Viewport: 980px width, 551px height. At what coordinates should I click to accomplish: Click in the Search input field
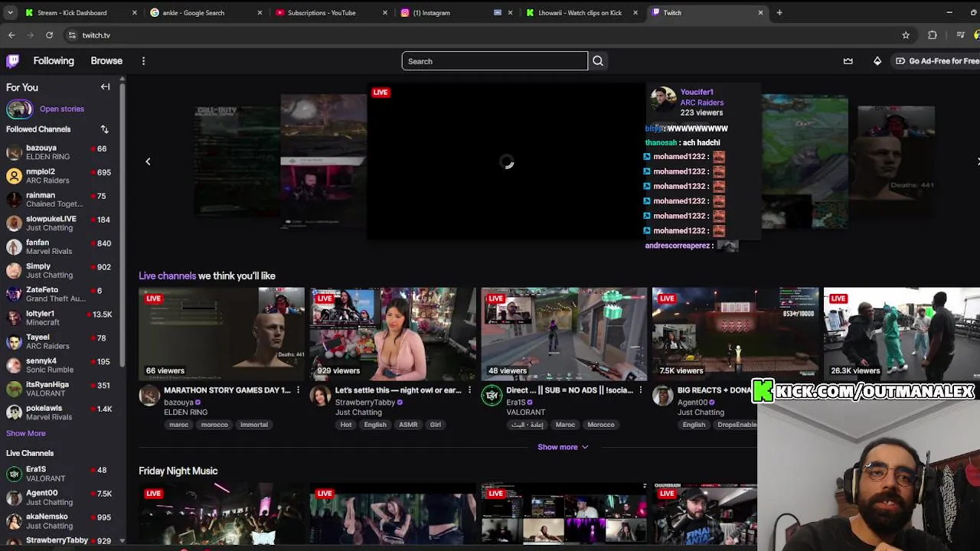click(495, 61)
